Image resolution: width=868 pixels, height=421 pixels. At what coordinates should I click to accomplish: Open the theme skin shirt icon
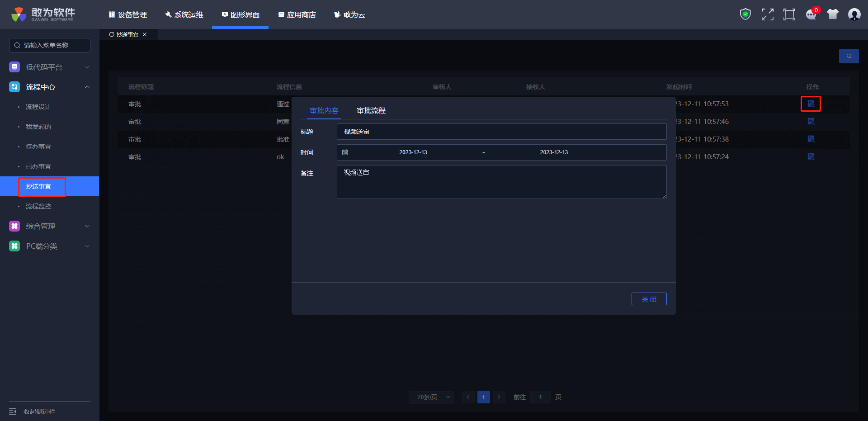click(832, 14)
